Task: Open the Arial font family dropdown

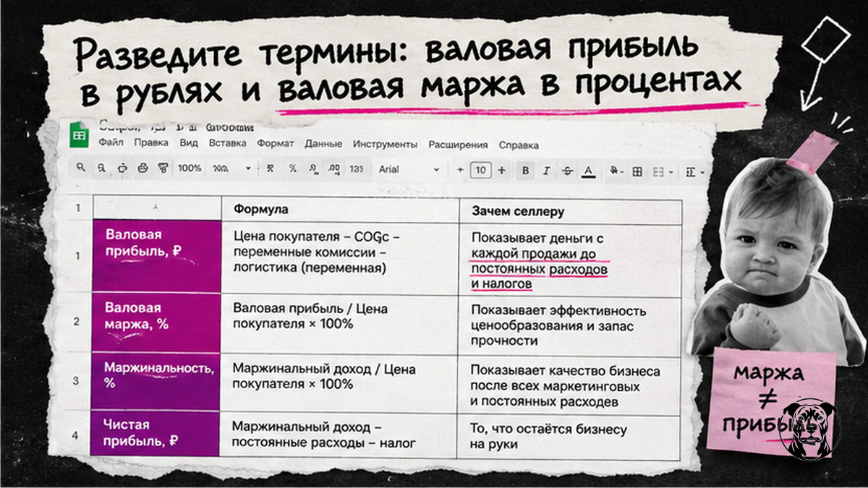Action: click(x=409, y=170)
